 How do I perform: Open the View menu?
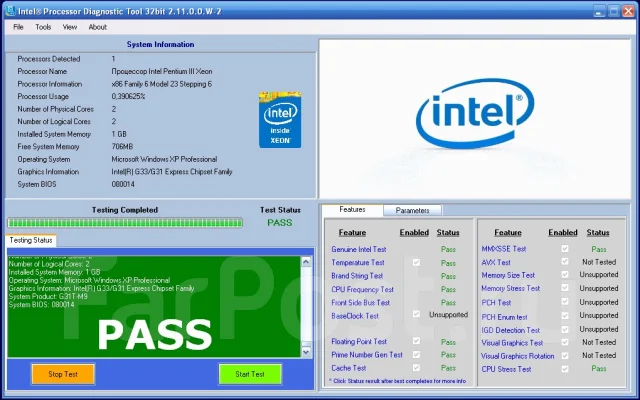(x=70, y=27)
